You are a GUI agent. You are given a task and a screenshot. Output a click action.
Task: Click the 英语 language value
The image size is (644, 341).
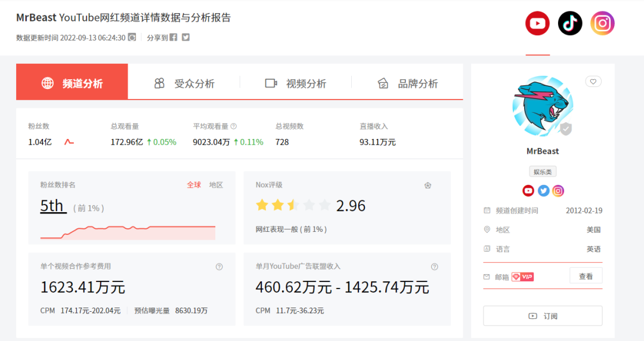[x=594, y=249]
